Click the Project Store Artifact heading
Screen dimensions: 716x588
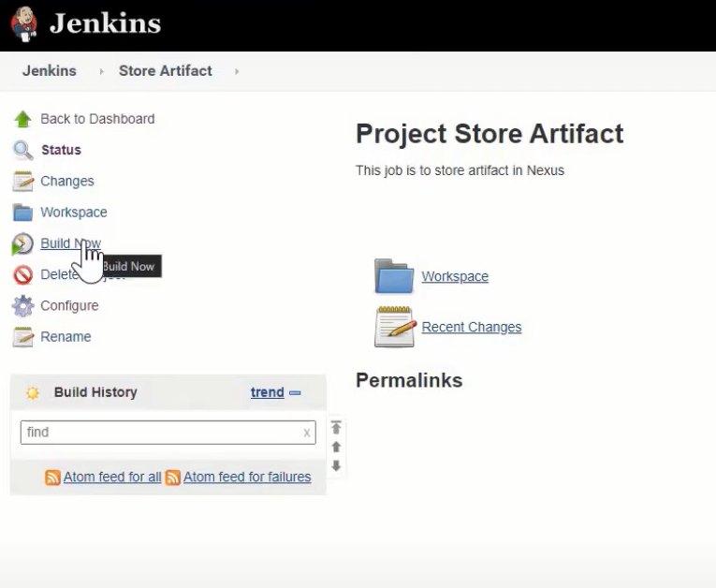point(490,134)
